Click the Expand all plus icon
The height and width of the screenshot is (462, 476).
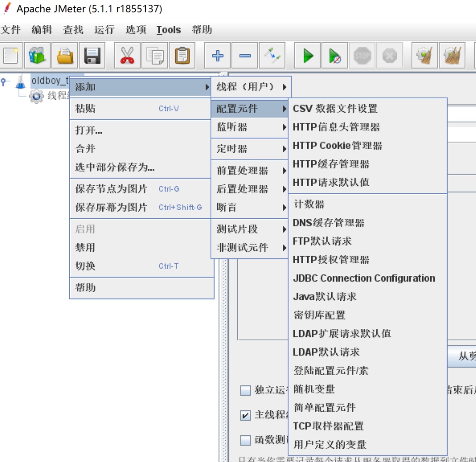pos(218,56)
